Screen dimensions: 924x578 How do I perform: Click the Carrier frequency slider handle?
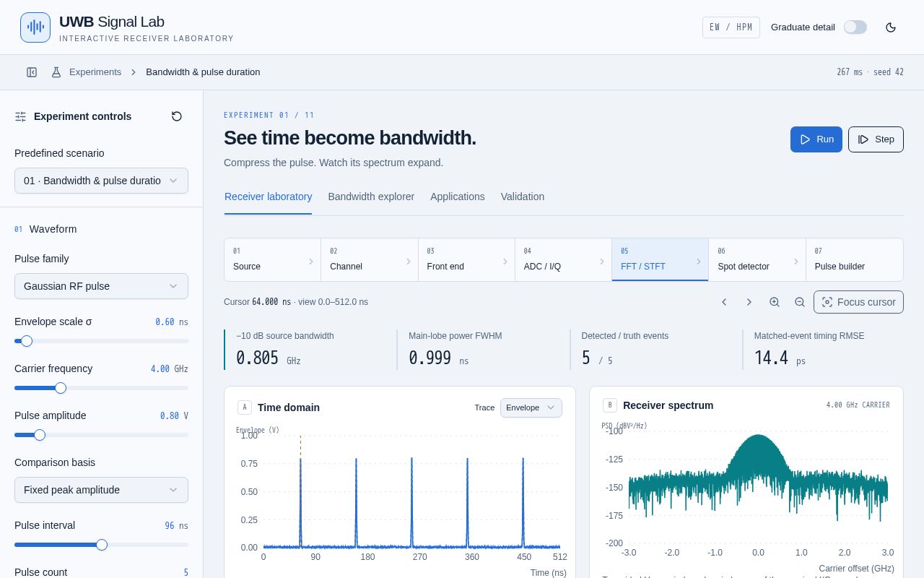(61, 388)
